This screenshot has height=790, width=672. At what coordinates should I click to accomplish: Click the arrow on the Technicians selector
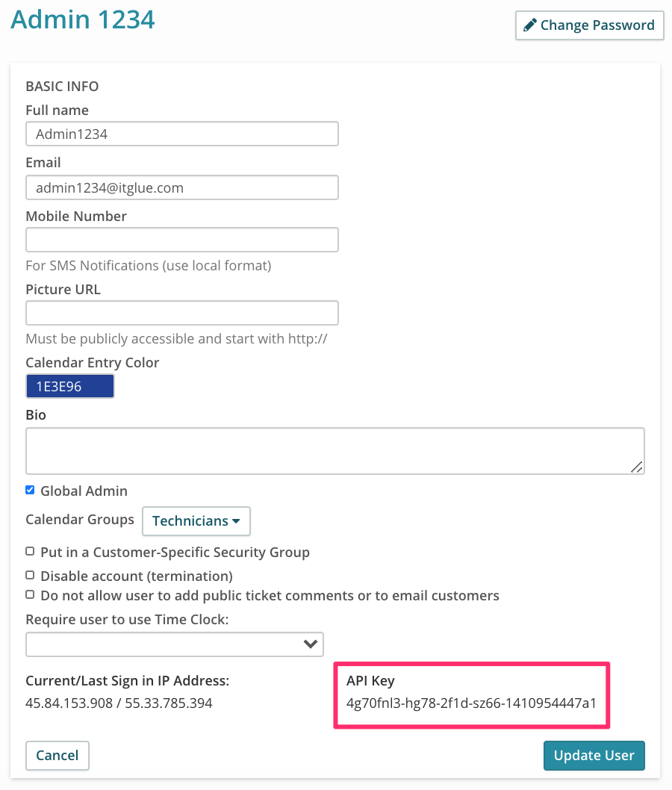[x=236, y=520]
